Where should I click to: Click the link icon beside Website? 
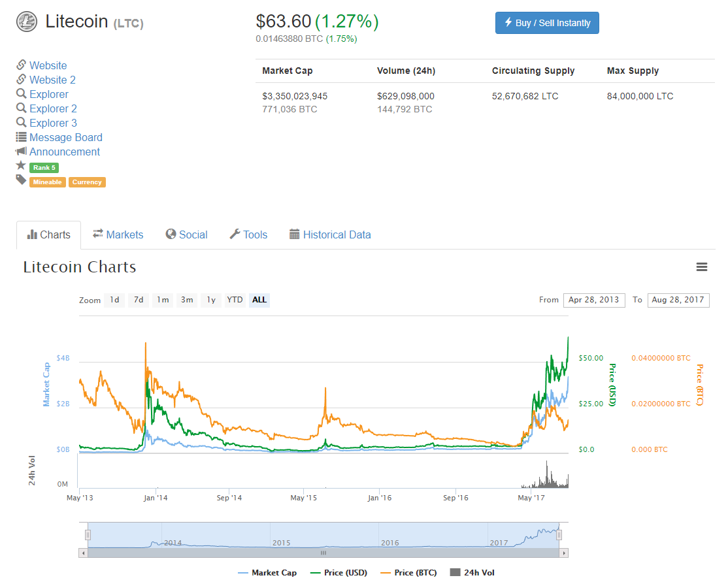tap(21, 65)
